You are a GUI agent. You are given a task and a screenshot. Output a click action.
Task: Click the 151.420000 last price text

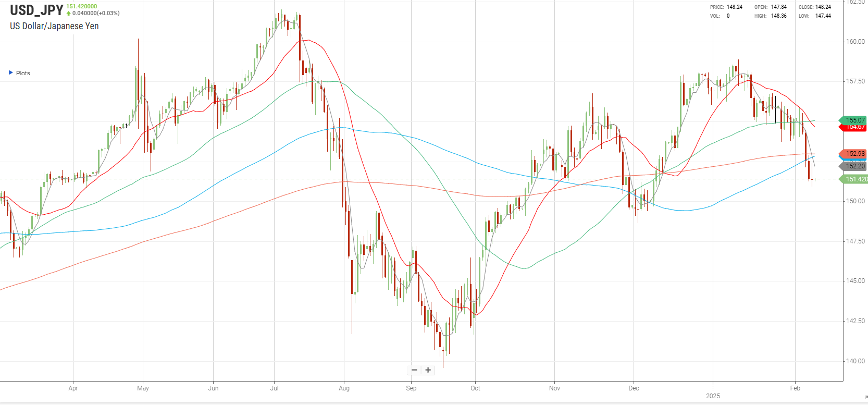[81, 7]
